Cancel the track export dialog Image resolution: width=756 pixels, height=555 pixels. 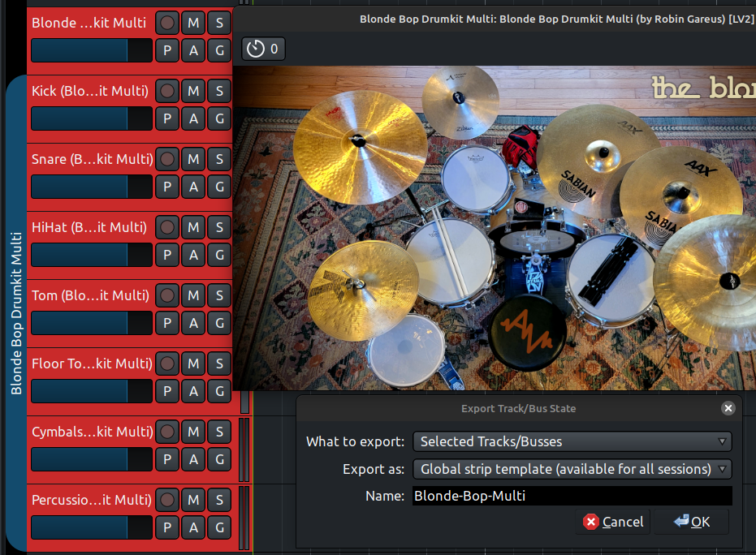coord(613,522)
